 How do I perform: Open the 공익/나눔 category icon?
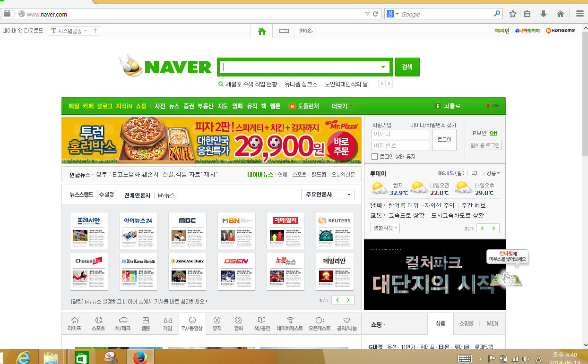pyautogui.click(x=347, y=324)
